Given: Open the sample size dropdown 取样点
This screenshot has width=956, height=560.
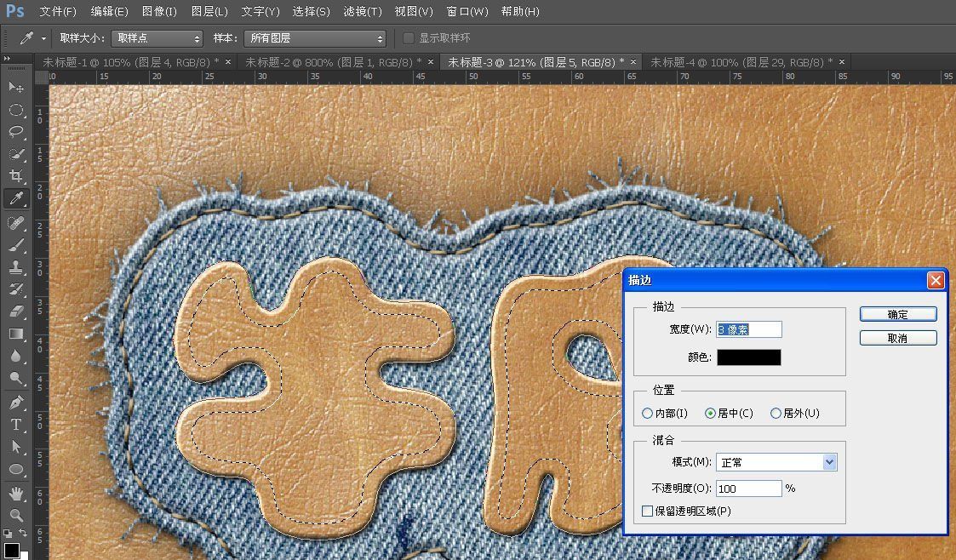Looking at the screenshot, I should [x=157, y=38].
